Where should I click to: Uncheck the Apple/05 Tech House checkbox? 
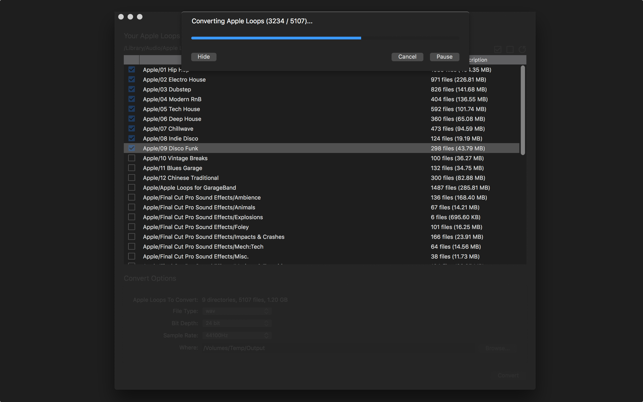(x=132, y=109)
